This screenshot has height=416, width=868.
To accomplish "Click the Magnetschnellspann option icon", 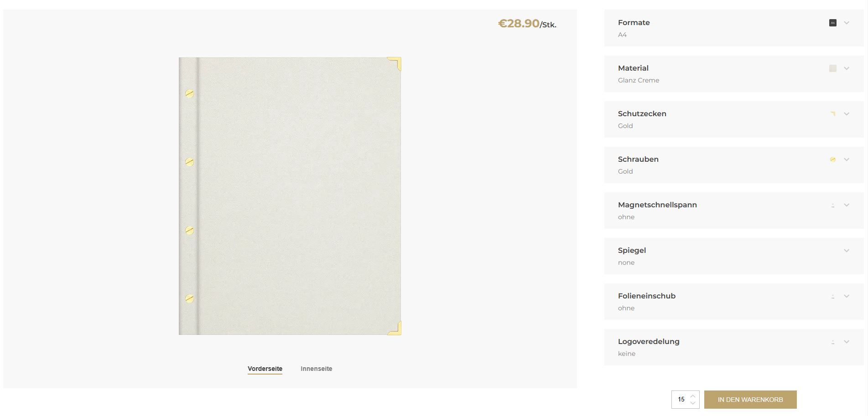I will pyautogui.click(x=832, y=205).
